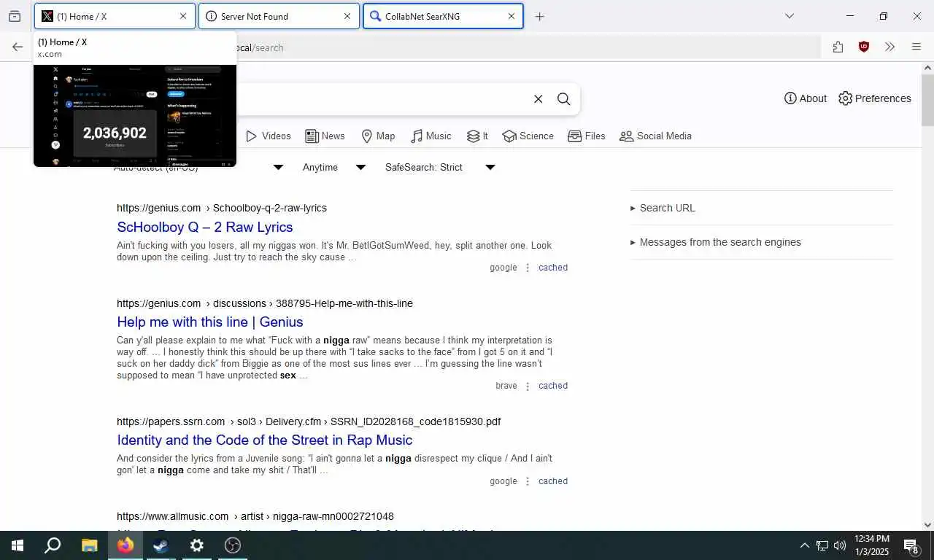Open File Explorer from taskbar
The height and width of the screenshot is (560, 934).
coord(89,545)
